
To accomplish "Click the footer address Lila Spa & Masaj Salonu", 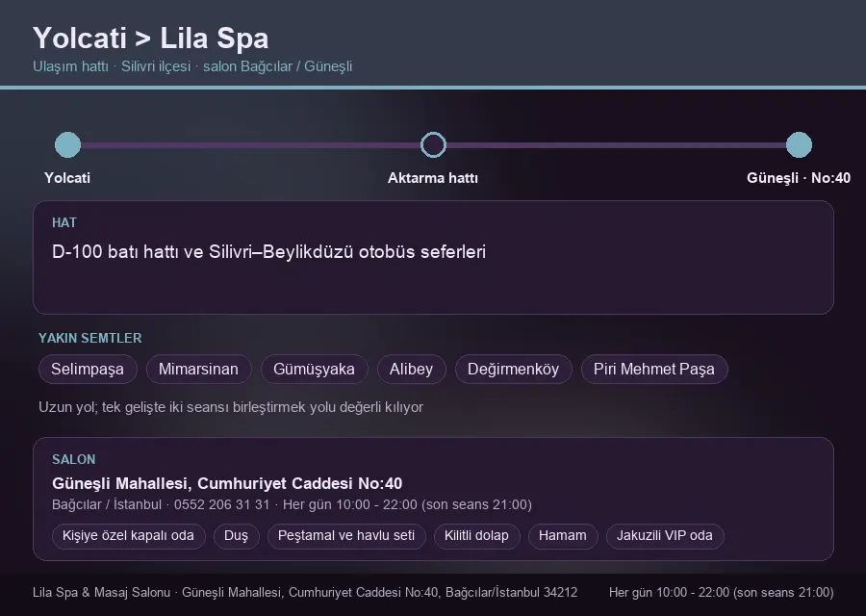I will point(305,592).
